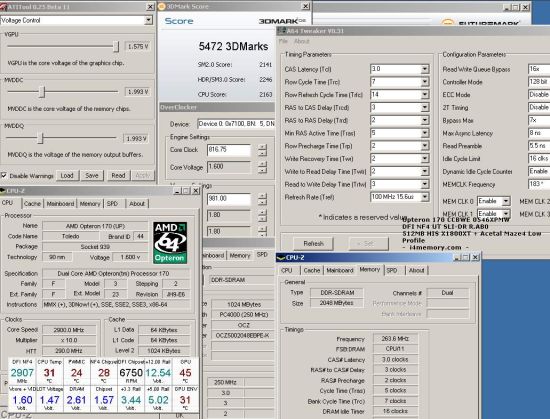Click the DFI Chipset 6750 RPM monitor cell
The height and width of the screenshot is (419, 550).
[x=131, y=371]
